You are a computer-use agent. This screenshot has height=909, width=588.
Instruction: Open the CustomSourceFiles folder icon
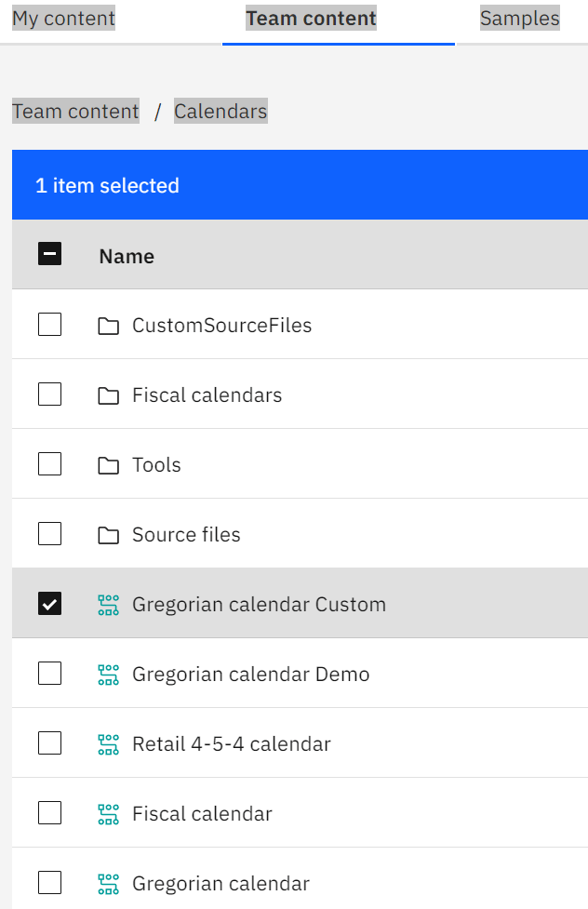click(109, 324)
